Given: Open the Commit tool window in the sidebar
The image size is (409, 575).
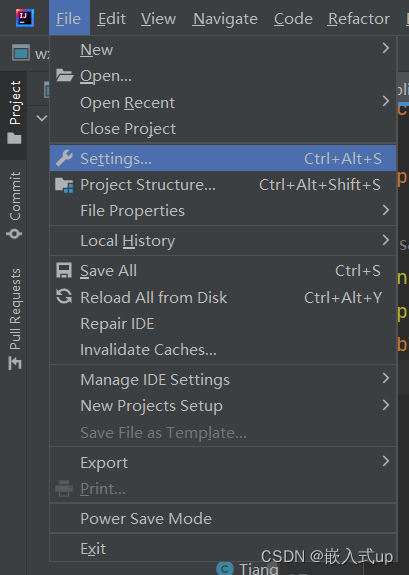Looking at the screenshot, I should 15,205.
